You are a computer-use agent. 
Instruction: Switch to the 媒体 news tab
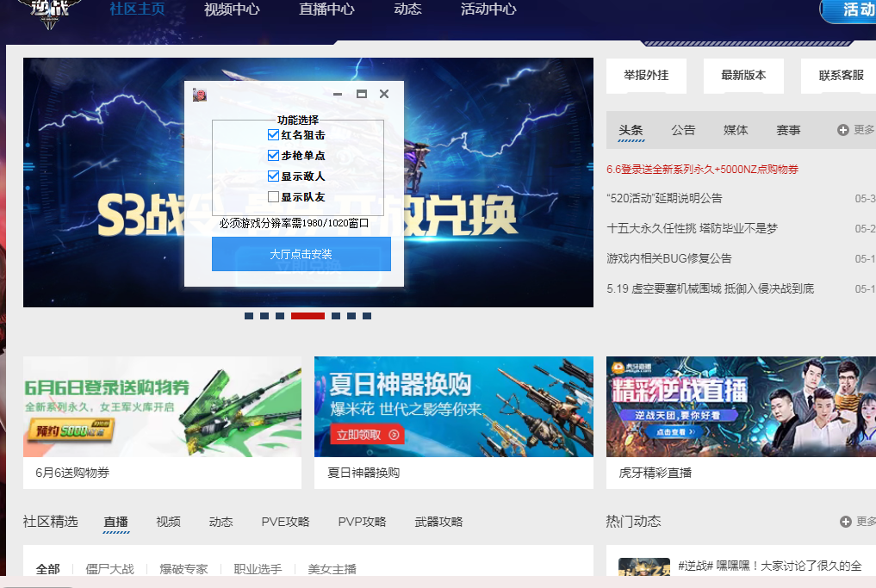[x=736, y=130]
